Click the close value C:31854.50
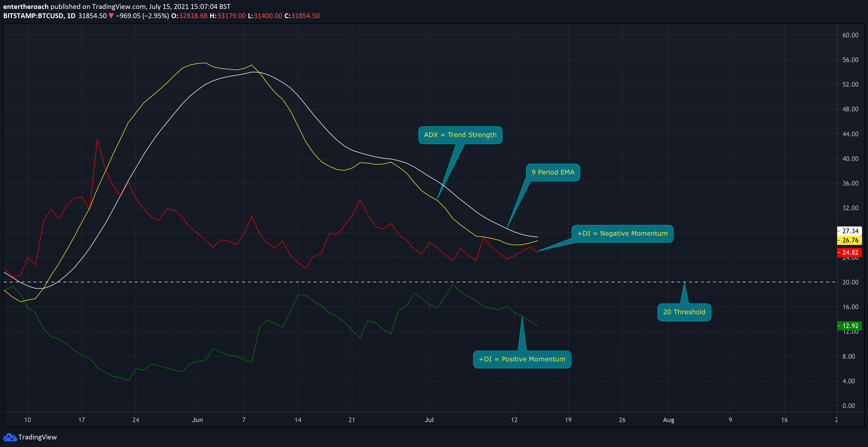This screenshot has width=868, height=447. tap(302, 16)
